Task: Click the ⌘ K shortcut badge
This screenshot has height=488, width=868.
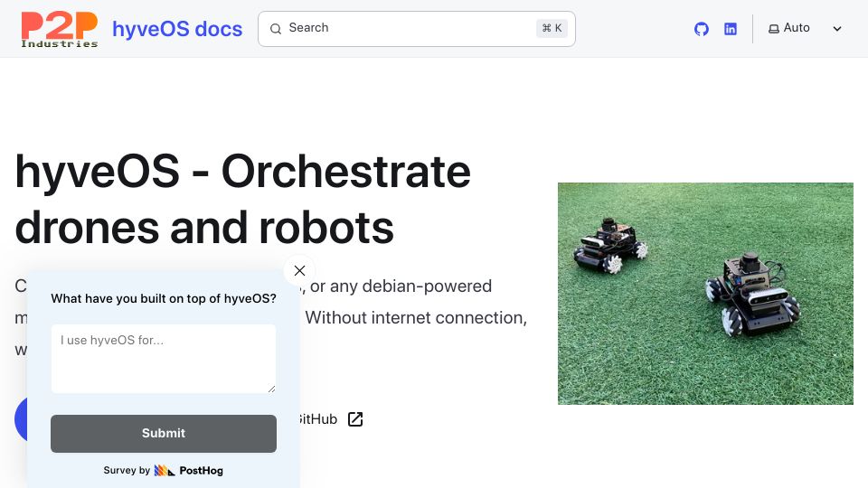Action: (x=552, y=28)
